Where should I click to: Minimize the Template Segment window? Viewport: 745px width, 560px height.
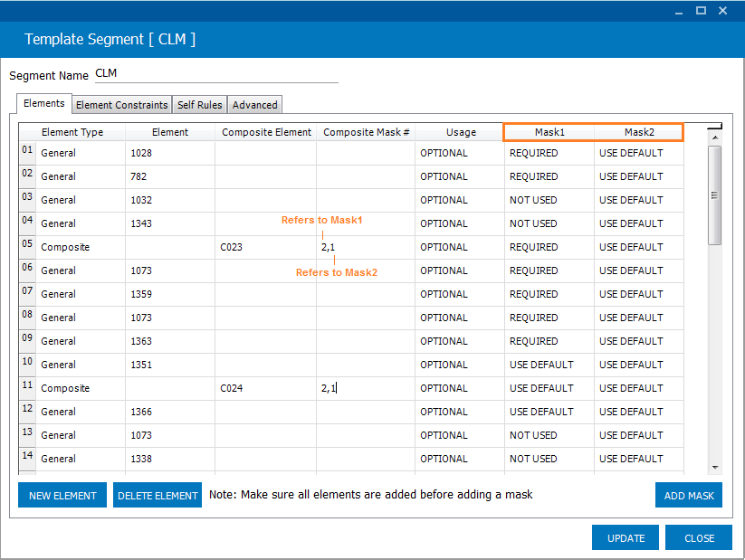point(679,11)
